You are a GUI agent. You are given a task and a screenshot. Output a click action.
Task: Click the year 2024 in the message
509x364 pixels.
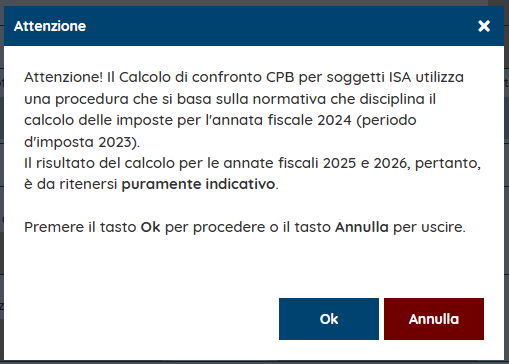pos(334,120)
